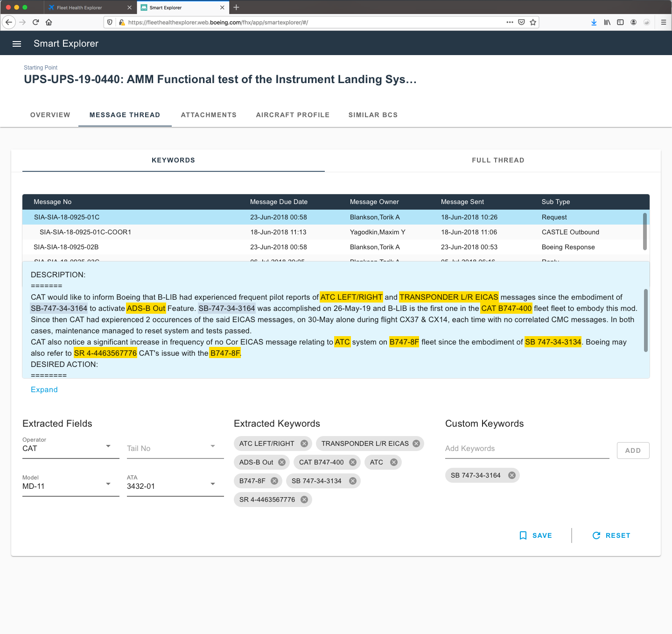
Task: Bookmark this page with the star icon
Action: 533,22
